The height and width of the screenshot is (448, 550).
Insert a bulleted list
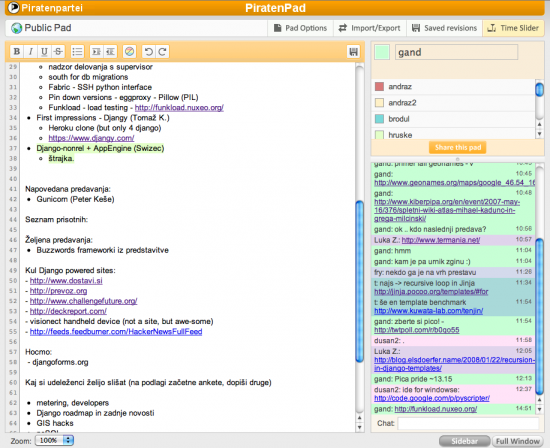77,52
